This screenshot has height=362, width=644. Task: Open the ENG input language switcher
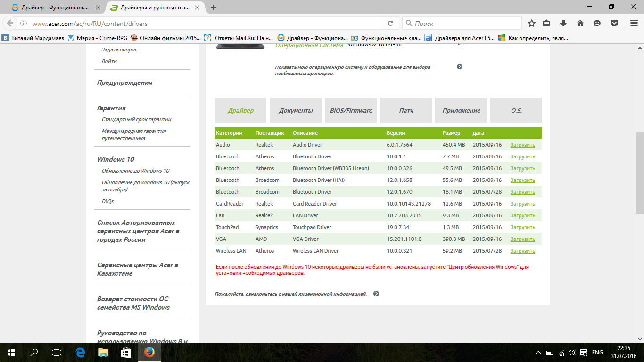[x=597, y=353]
